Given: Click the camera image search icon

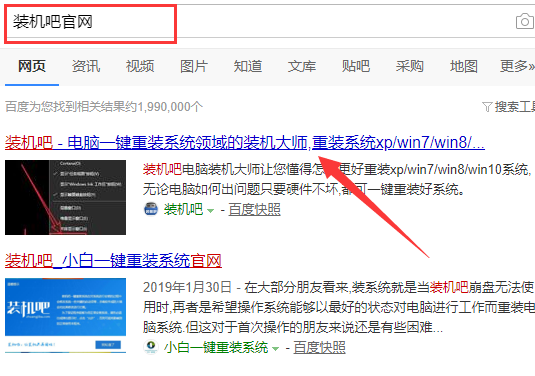Looking at the screenshot, I should [525, 22].
